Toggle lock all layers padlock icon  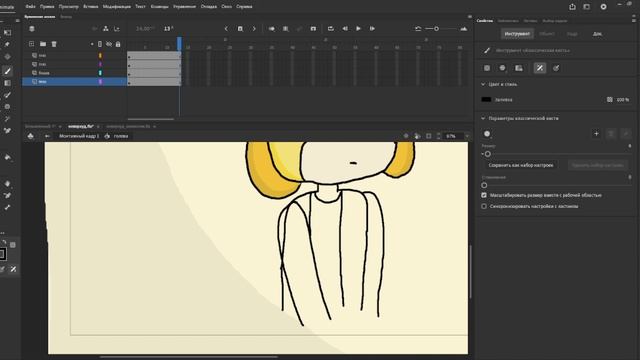118,44
